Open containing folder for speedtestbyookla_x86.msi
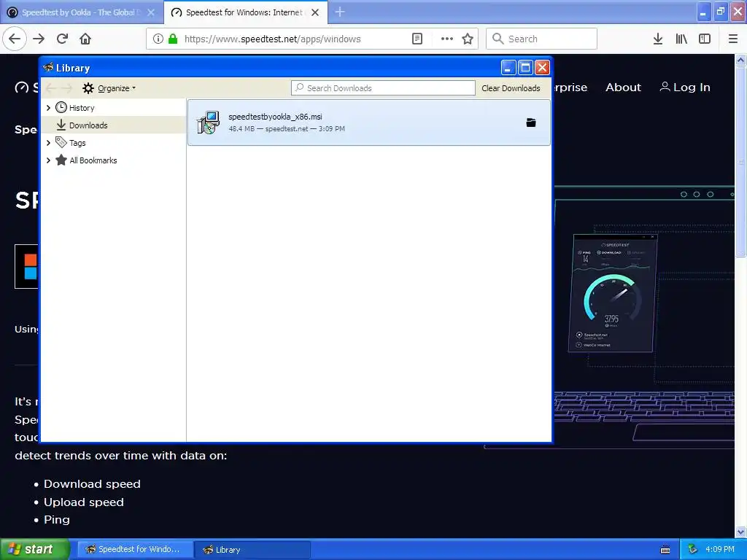Viewport: 747px width, 560px height. pos(531,122)
